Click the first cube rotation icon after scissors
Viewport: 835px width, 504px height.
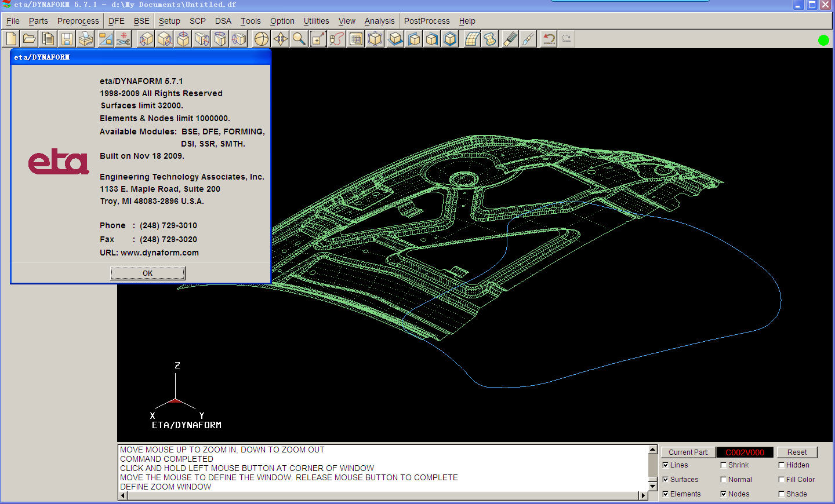coord(146,39)
